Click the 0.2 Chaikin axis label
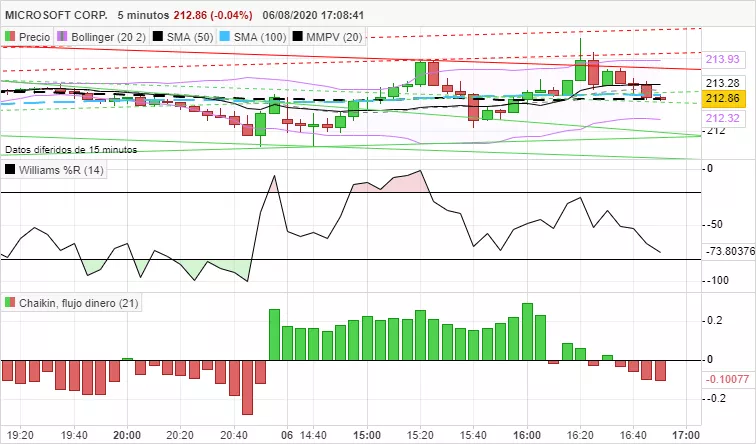Screen dimensions: 756x444 (715, 321)
